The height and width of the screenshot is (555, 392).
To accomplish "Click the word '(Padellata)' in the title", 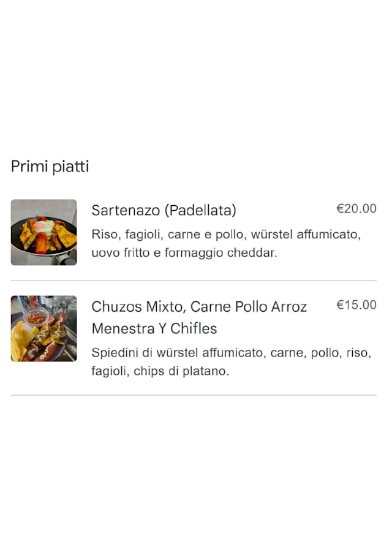I will click(200, 210).
